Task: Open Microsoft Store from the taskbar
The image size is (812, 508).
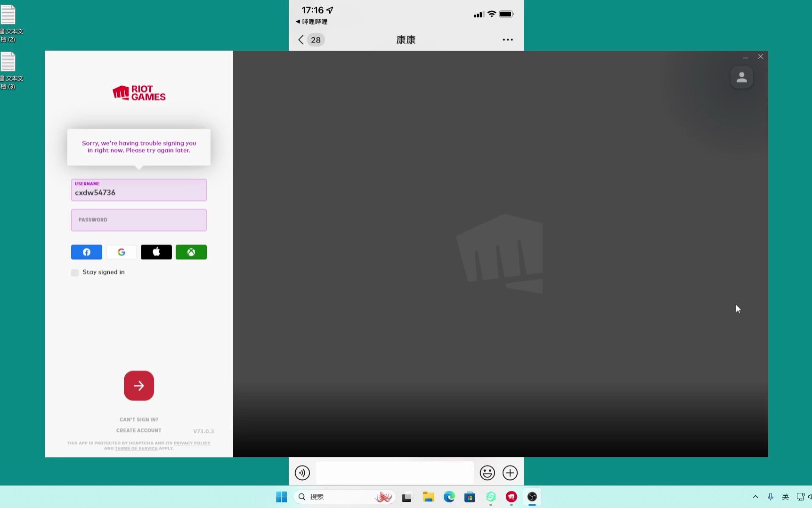Action: point(470,497)
